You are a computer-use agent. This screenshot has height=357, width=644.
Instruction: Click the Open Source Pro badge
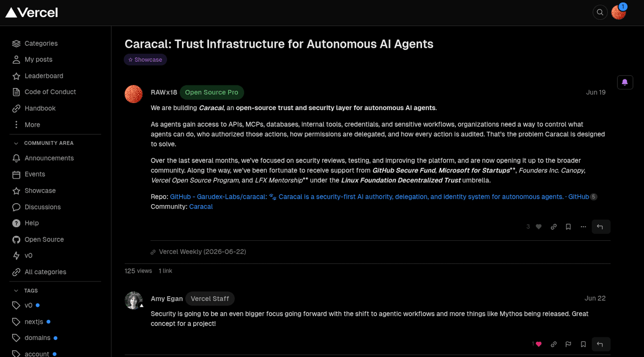212,93
